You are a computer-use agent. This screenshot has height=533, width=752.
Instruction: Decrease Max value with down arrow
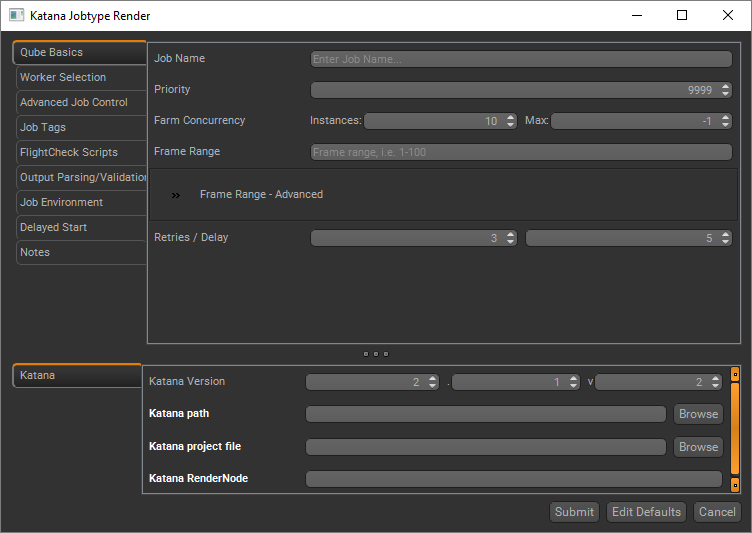pos(726,124)
